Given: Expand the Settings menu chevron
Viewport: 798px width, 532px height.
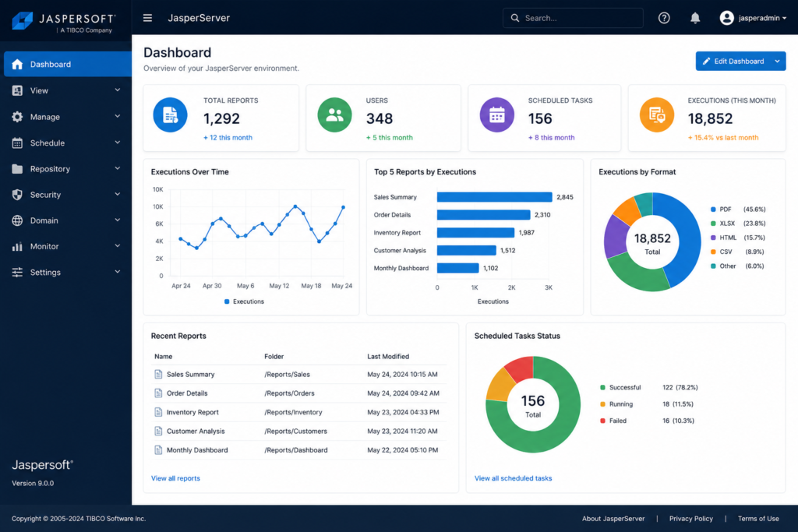Looking at the screenshot, I should click(x=118, y=272).
